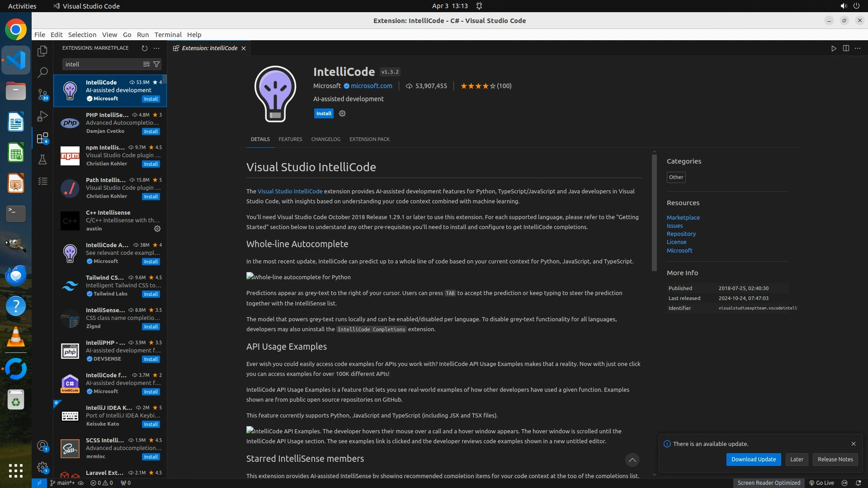
Task: Click the split editor right icon
Action: 846,48
